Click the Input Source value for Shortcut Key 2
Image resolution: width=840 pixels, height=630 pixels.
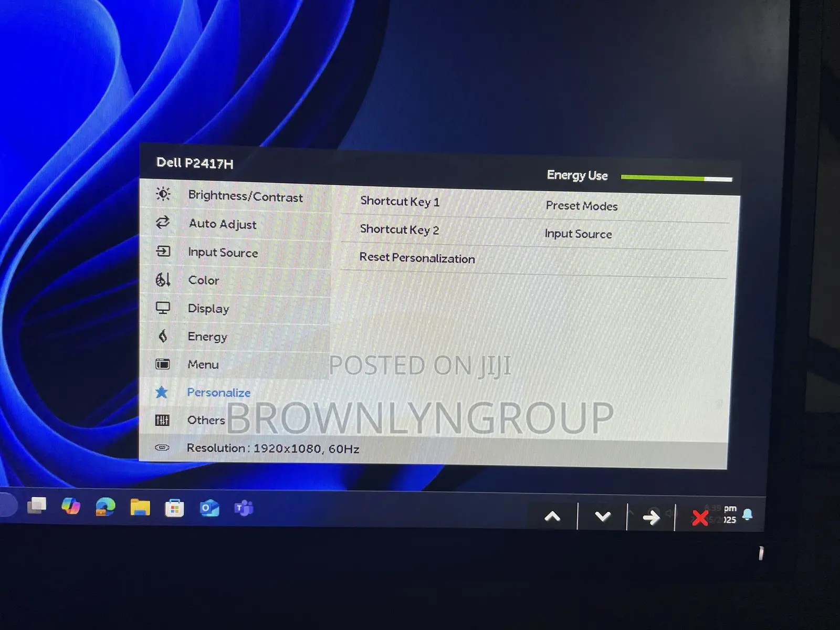pos(578,234)
